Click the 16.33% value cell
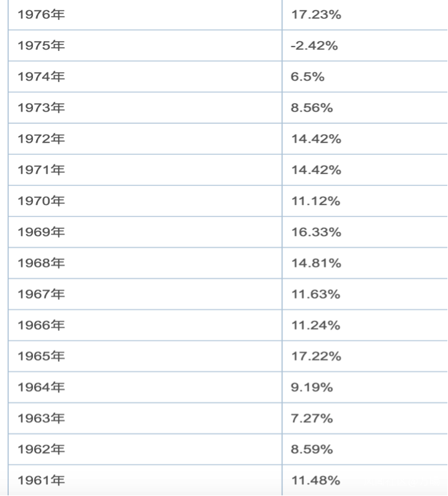 [x=316, y=232]
